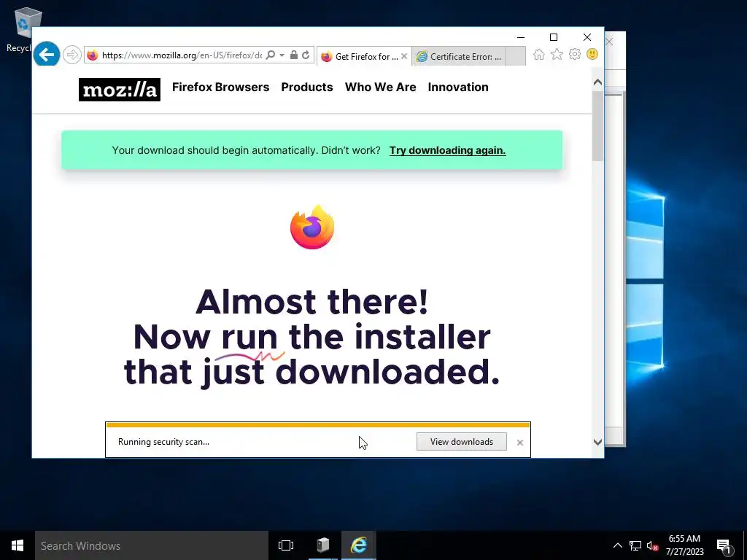The image size is (747, 560).
Task: Click the Search Windows box
Action: [152, 545]
